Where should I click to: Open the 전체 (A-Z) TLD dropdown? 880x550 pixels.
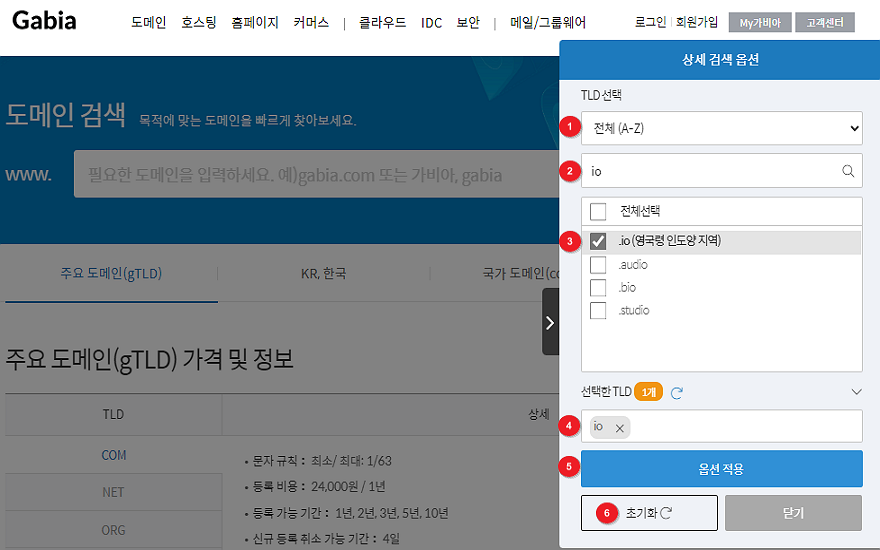(721, 128)
